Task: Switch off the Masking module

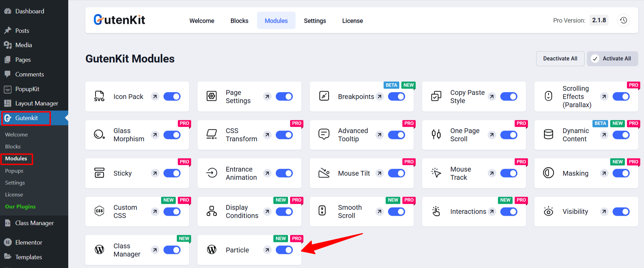Action: 621,173
